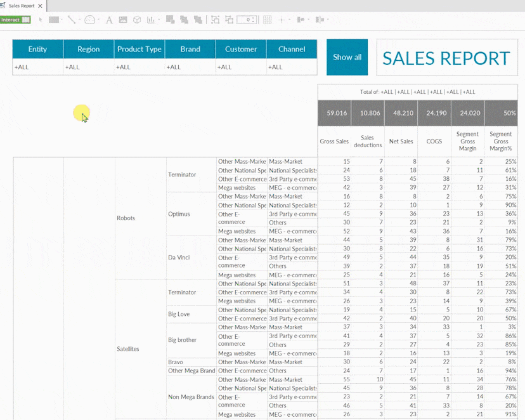The width and height of the screenshot is (525, 420).
Task: Open the Product Type +ALL selector
Action: tap(139, 67)
